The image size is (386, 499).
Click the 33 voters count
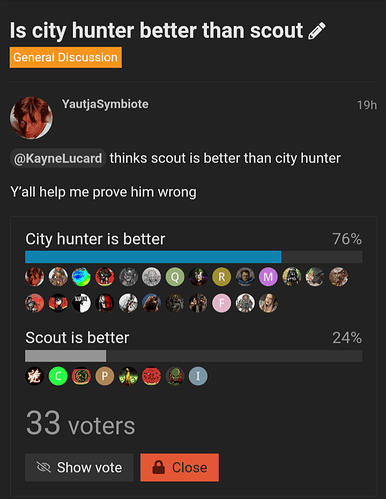click(x=81, y=424)
